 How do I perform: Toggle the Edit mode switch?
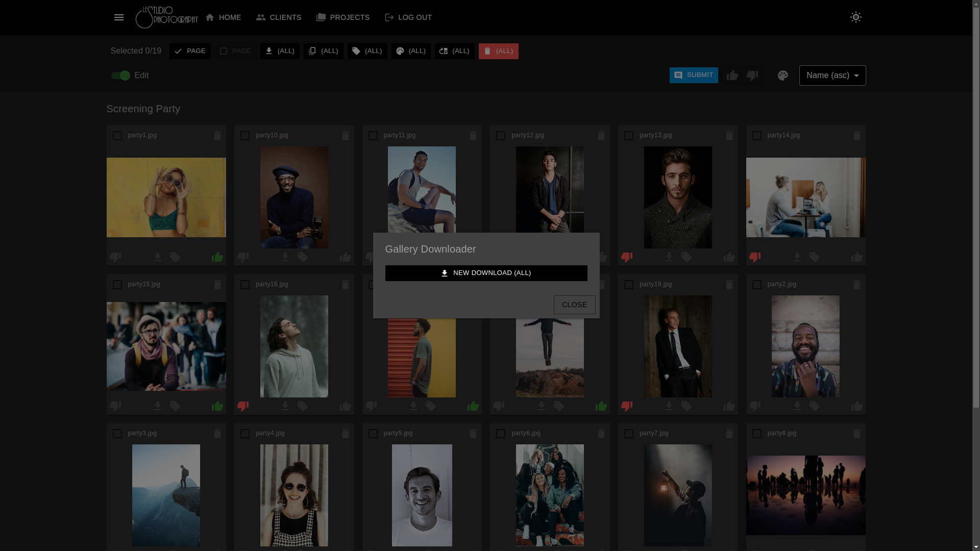pos(121,76)
